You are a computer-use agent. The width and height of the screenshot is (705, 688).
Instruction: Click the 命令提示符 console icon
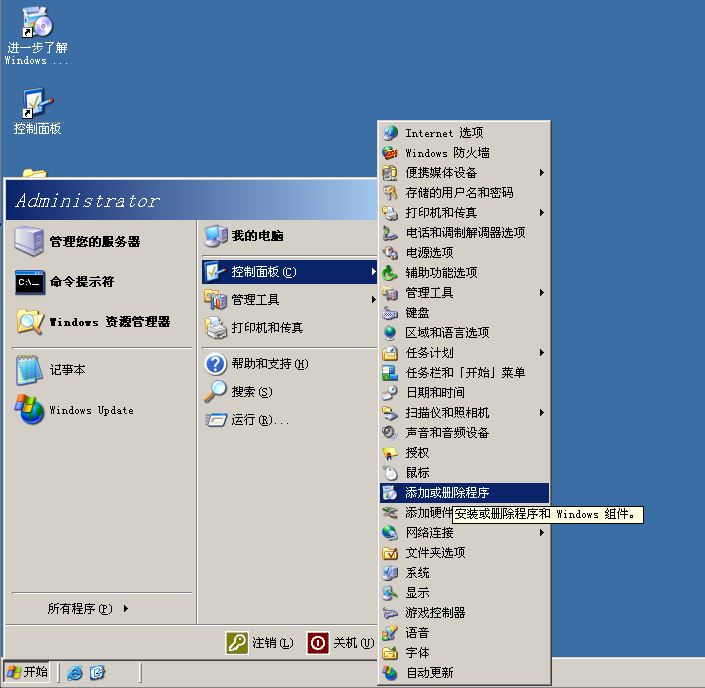[x=30, y=282]
